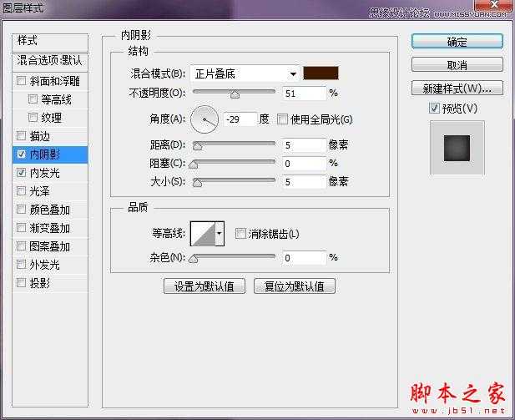Cancel the dialog with 取消
Image resolution: width=515 pixels, height=420 pixels.
pyautogui.click(x=457, y=65)
